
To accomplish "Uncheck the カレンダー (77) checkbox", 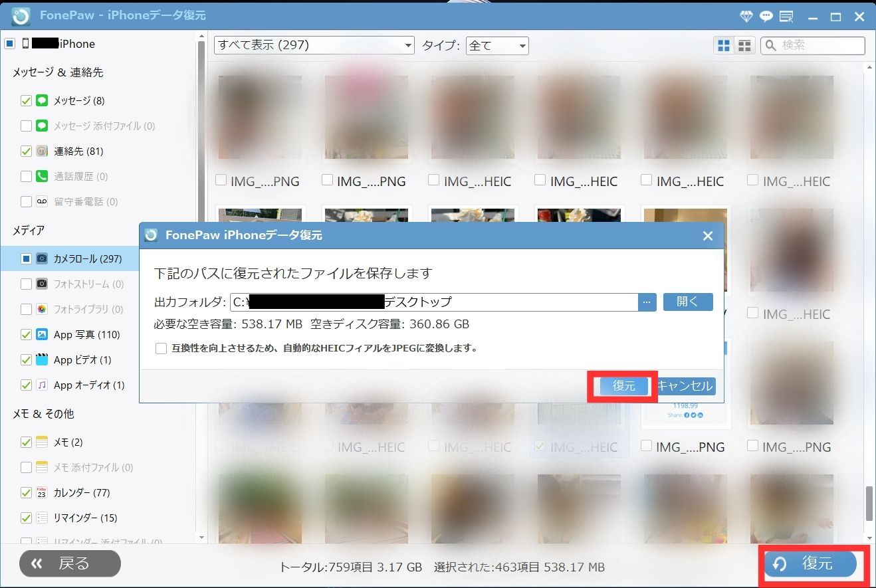I will click(27, 493).
